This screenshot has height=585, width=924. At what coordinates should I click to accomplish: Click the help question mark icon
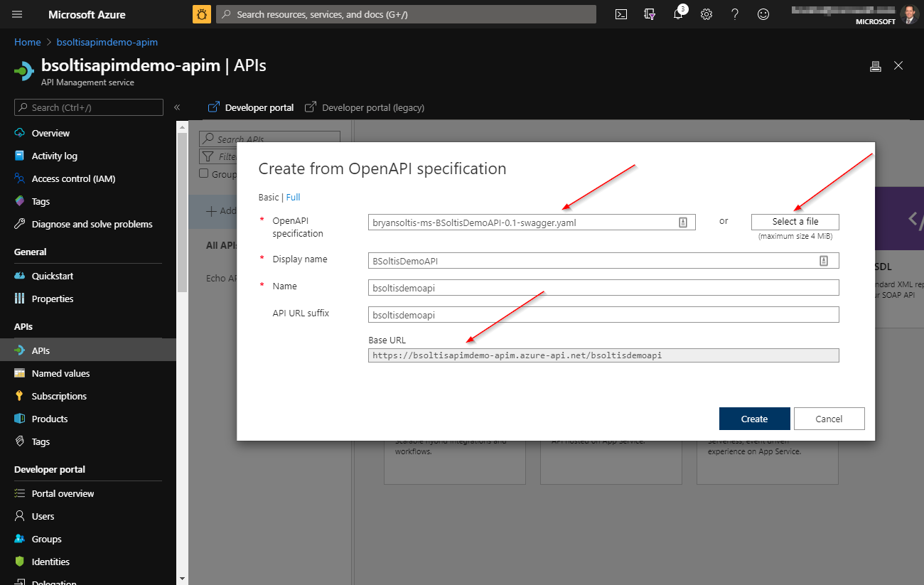pos(735,14)
